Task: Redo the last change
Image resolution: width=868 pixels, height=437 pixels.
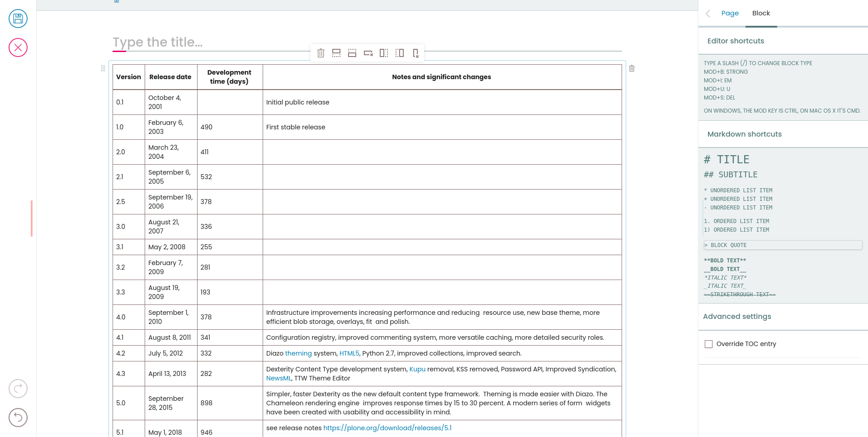Action: click(18, 389)
